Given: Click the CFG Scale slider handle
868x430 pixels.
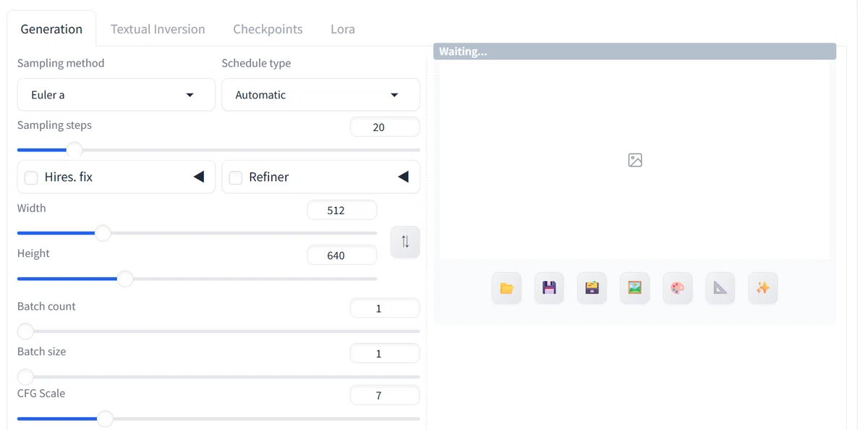Looking at the screenshot, I should (x=105, y=418).
